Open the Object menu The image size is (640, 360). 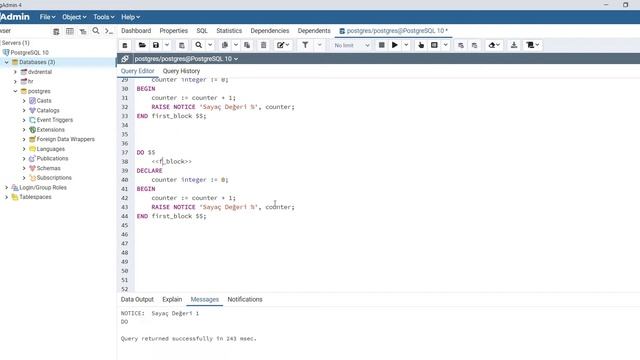pyautogui.click(x=74, y=17)
